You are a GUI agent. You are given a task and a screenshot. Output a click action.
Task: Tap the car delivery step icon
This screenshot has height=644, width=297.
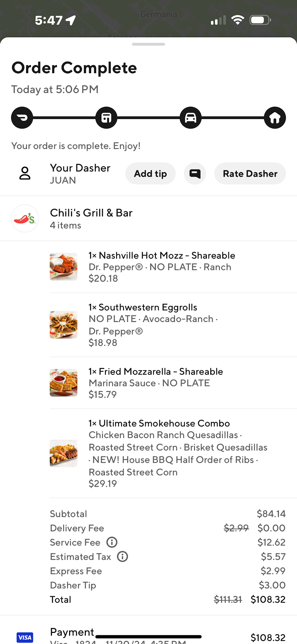(x=190, y=118)
